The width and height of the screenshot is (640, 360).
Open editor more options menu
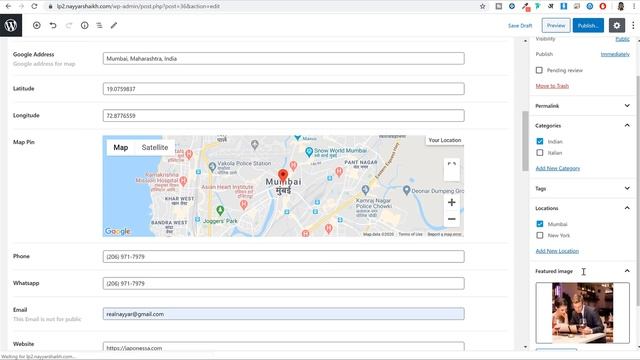[x=633, y=25]
